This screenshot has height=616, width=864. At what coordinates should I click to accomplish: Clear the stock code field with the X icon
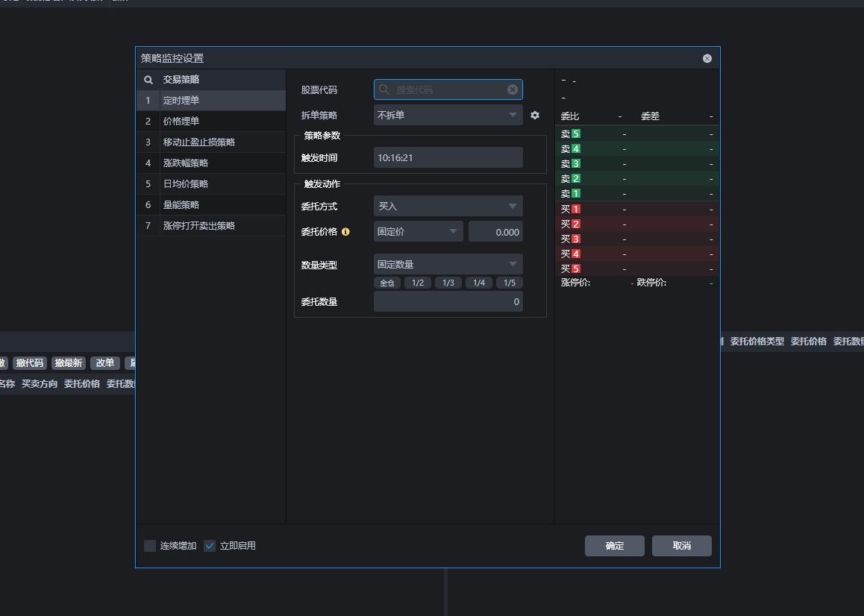[x=512, y=89]
